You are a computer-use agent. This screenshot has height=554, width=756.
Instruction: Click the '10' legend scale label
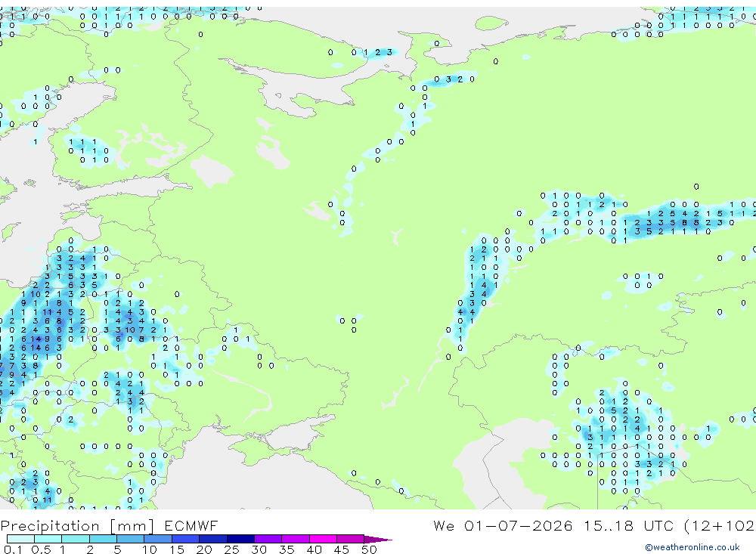pyautogui.click(x=150, y=549)
